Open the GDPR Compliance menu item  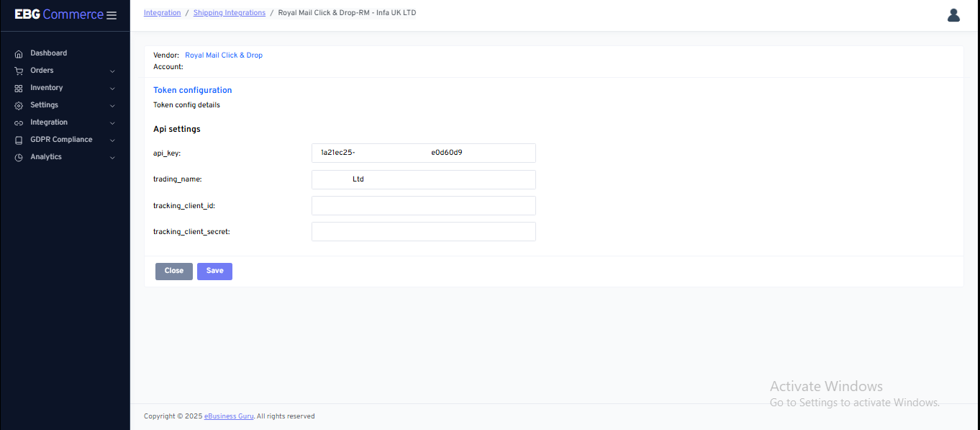click(61, 140)
